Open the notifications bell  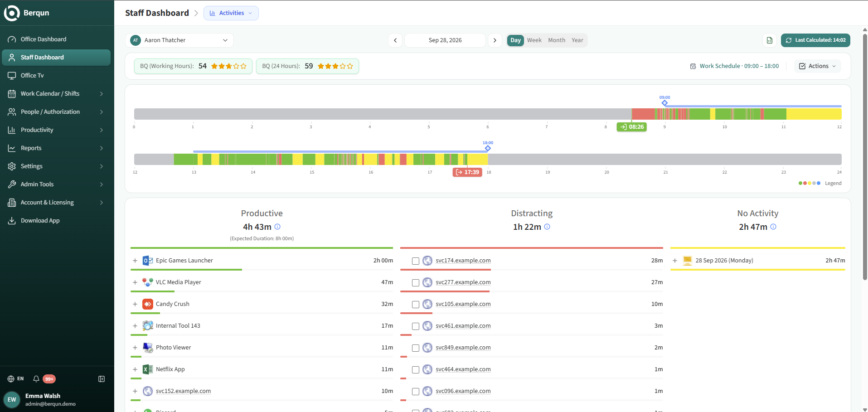coord(36,379)
